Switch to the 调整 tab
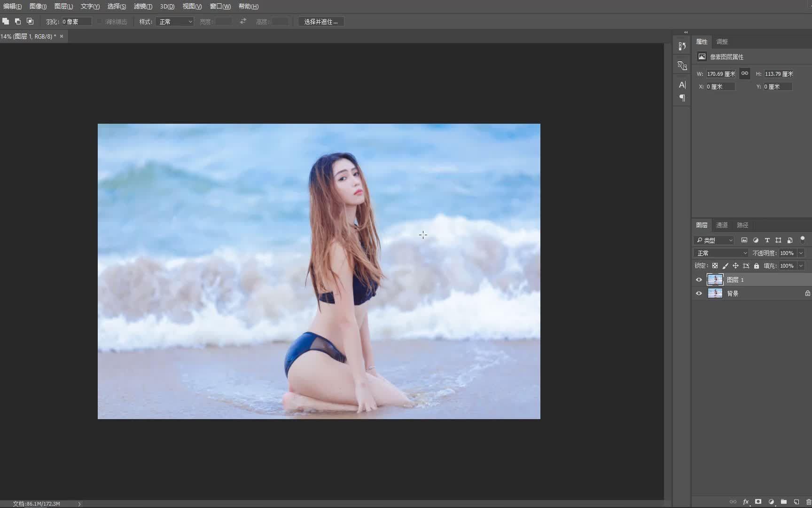Image resolution: width=812 pixels, height=508 pixels. [x=722, y=41]
